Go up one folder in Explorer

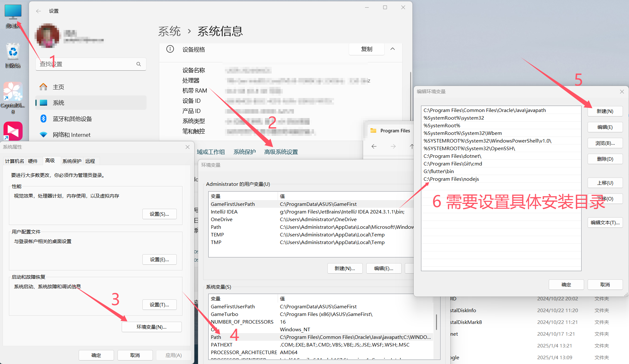click(x=411, y=146)
